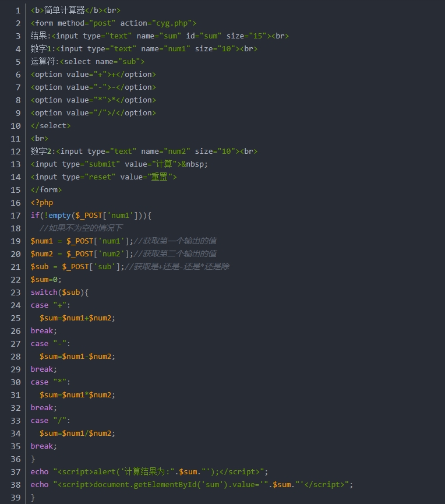Click the id="sum" attribute on line 3
445x504 pixels.
click(199, 36)
